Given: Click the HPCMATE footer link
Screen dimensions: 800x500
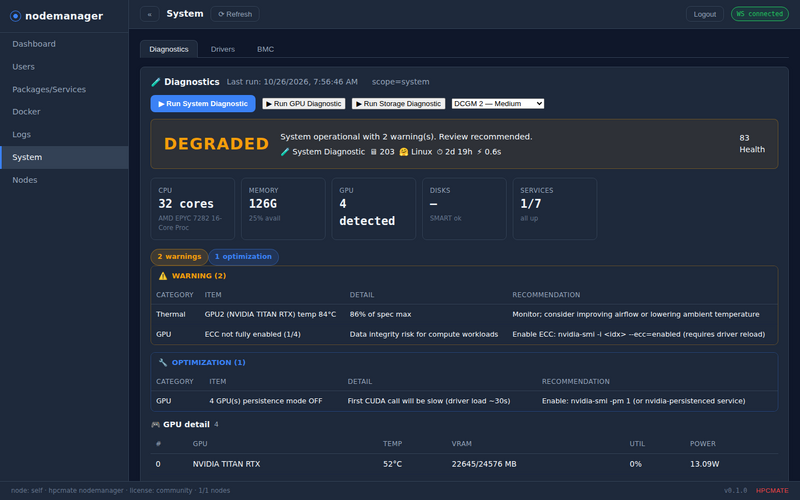Looking at the screenshot, I should [x=772, y=491].
